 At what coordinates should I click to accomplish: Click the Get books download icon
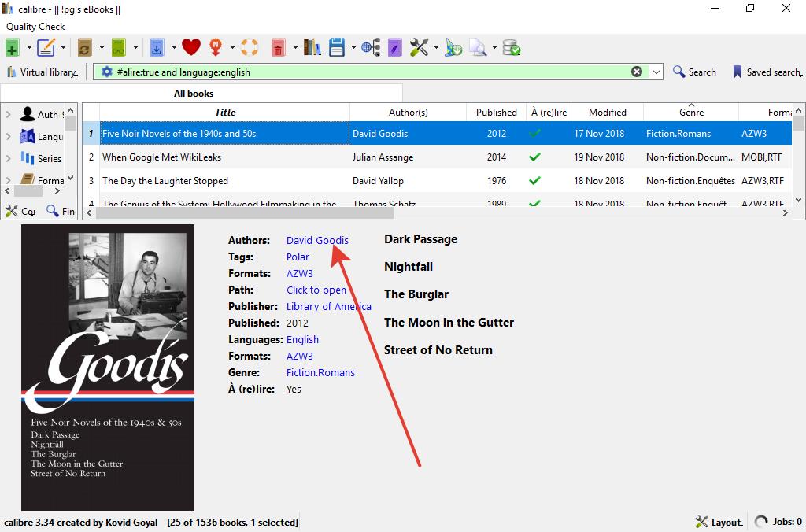(157, 48)
